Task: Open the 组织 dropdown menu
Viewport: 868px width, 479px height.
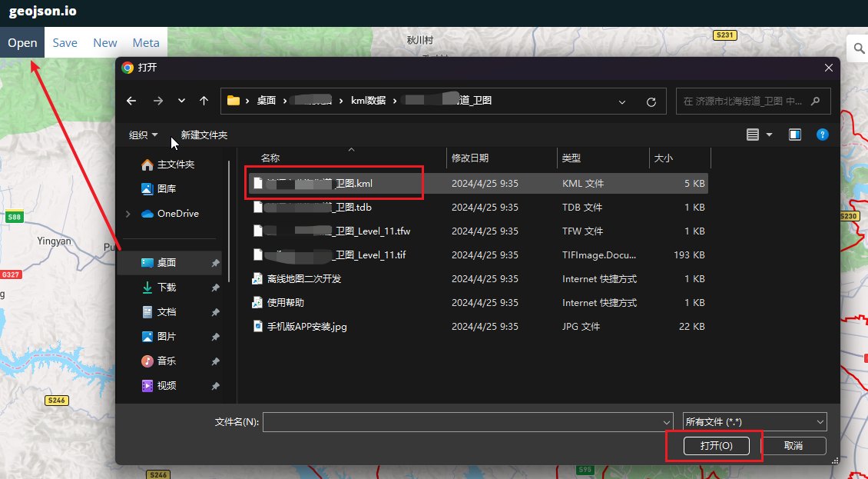Action: point(144,135)
